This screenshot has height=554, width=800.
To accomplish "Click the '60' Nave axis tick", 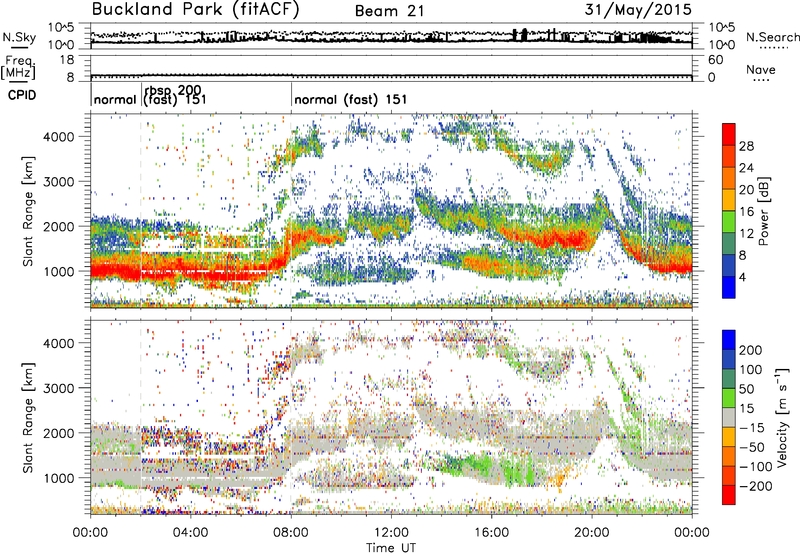I will [715, 60].
